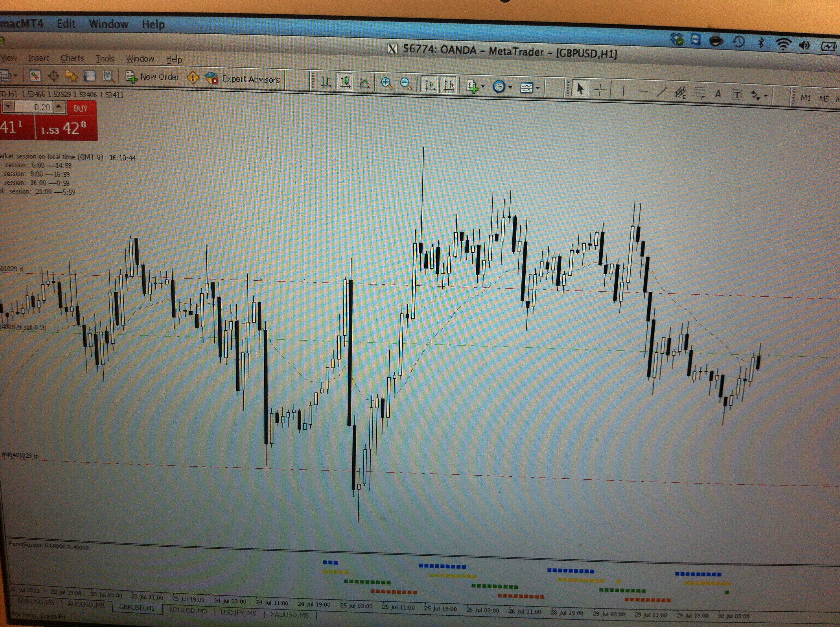Select the text label T tool
This screenshot has height=627, width=840.
[x=736, y=95]
